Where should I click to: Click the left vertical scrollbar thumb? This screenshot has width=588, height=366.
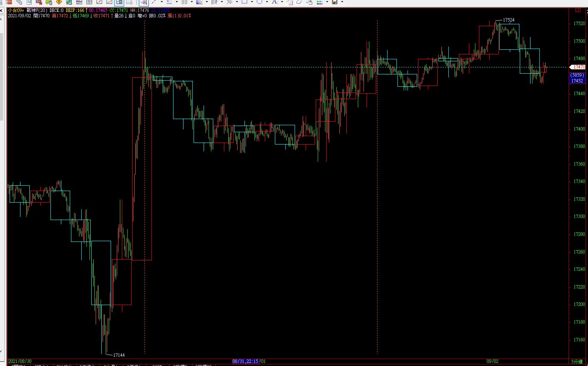2,77
